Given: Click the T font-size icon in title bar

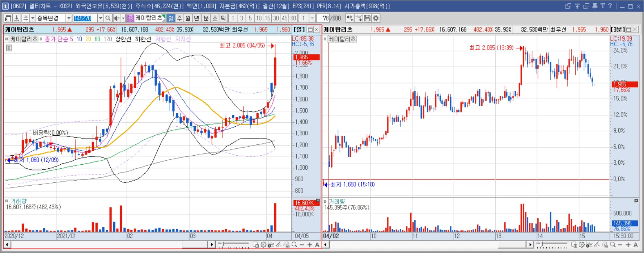Looking at the screenshot, I should [602, 6].
